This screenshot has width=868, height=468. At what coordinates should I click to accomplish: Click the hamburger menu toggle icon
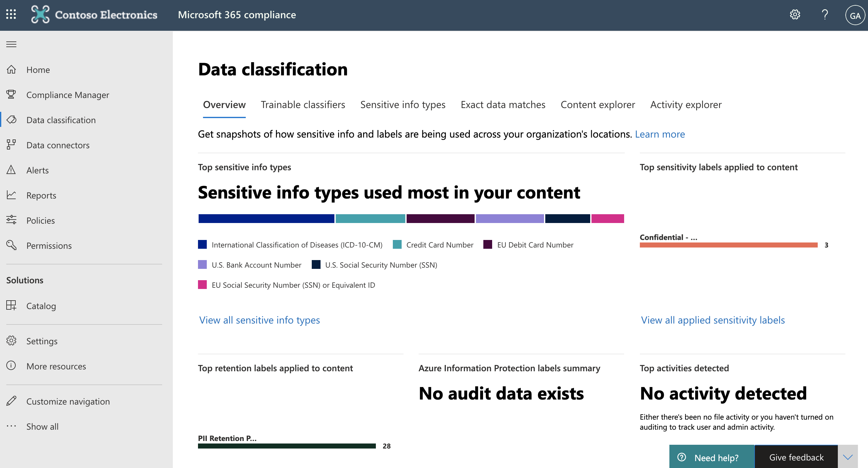[x=11, y=44]
